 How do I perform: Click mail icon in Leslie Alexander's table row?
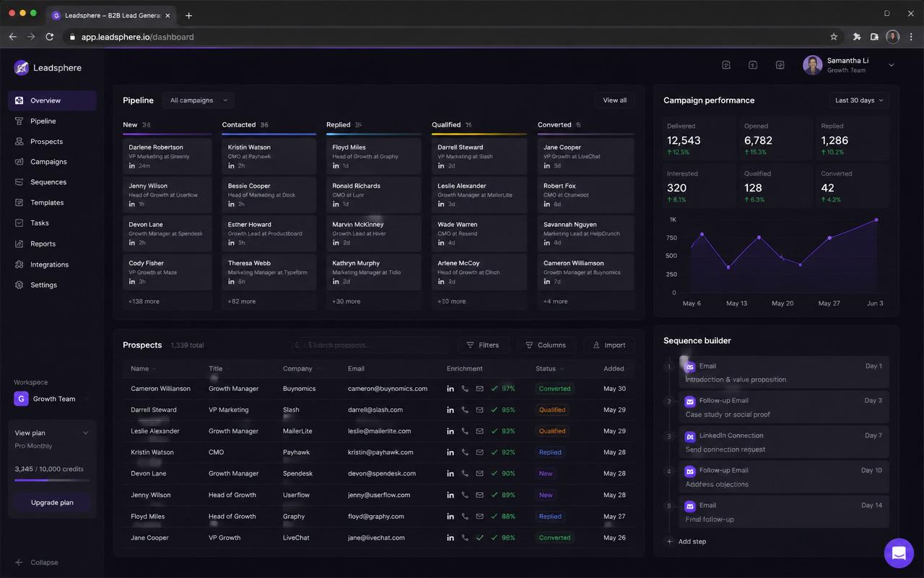[479, 431]
